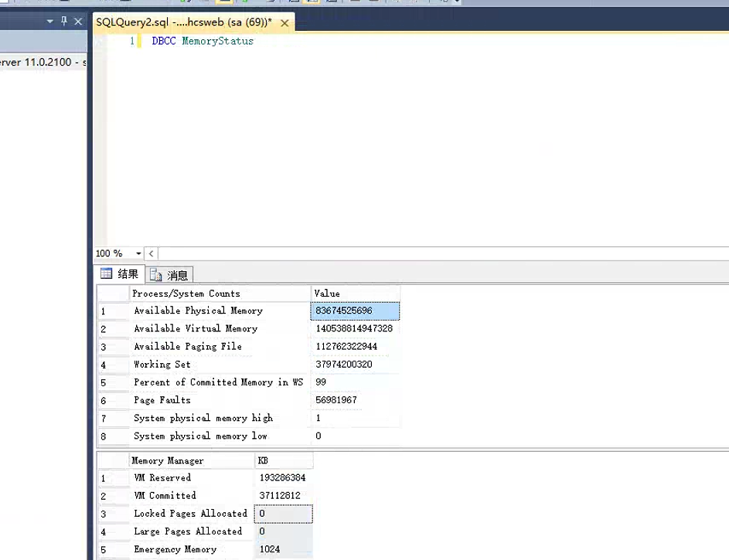Screen dimensions: 729x560
Task: Close the Object Explorer panel
Action: tap(78, 22)
